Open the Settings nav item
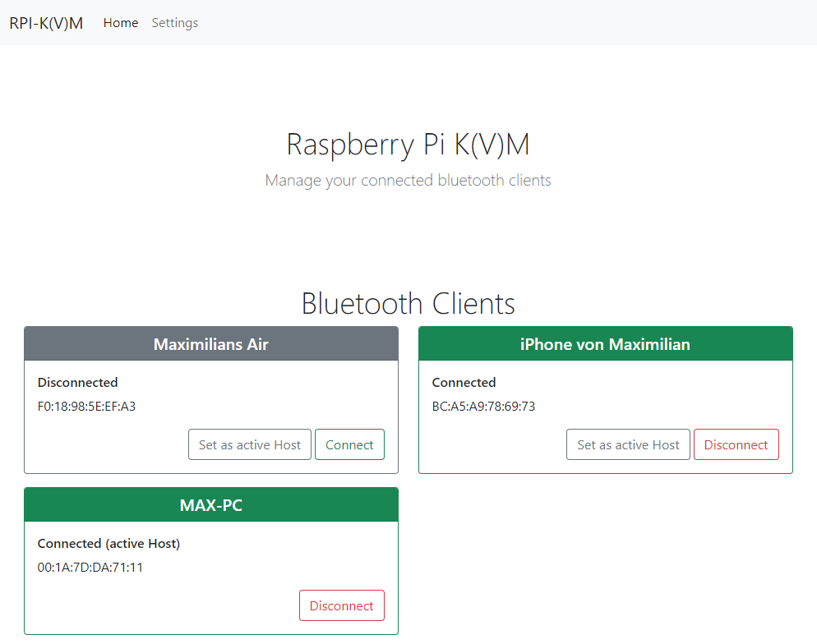The width and height of the screenshot is (817, 644). (174, 23)
